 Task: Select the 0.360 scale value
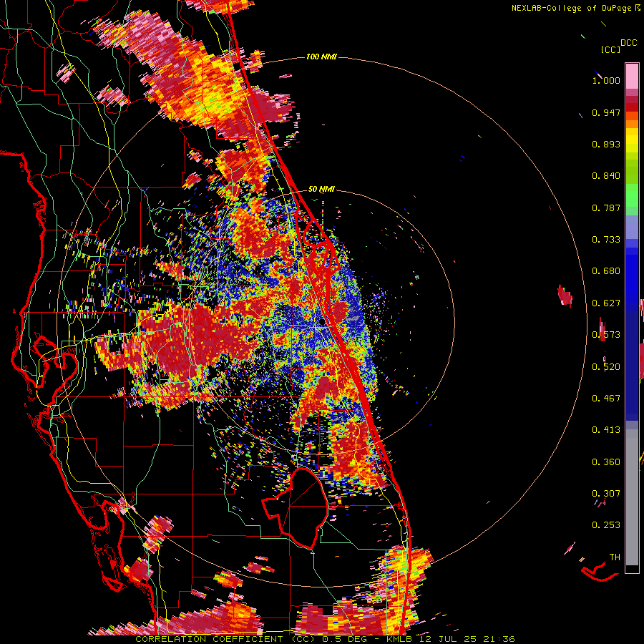tap(606, 462)
